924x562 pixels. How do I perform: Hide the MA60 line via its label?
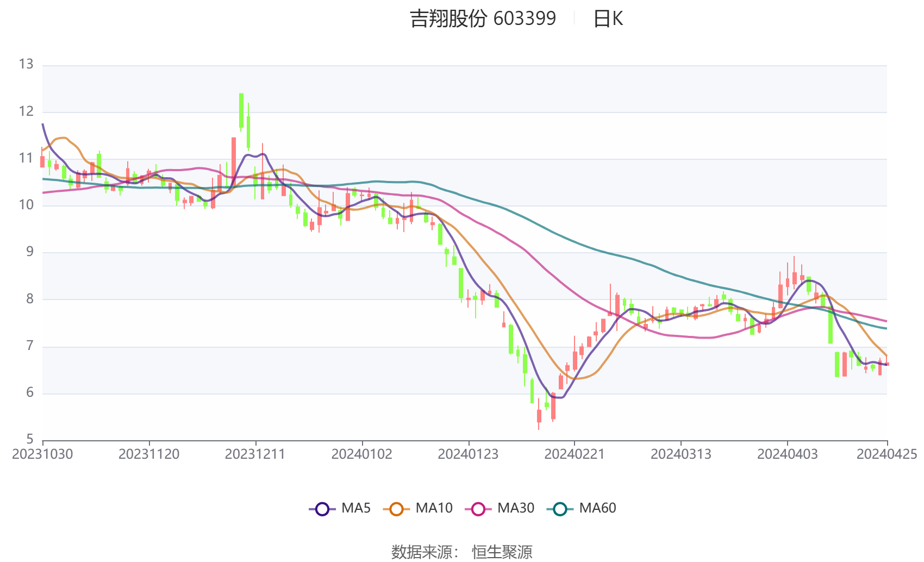(597, 508)
